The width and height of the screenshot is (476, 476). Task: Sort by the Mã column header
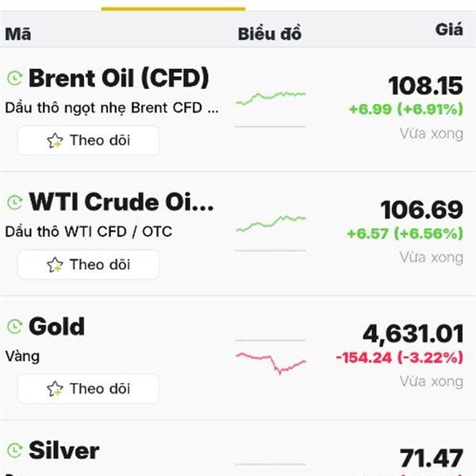click(x=17, y=34)
